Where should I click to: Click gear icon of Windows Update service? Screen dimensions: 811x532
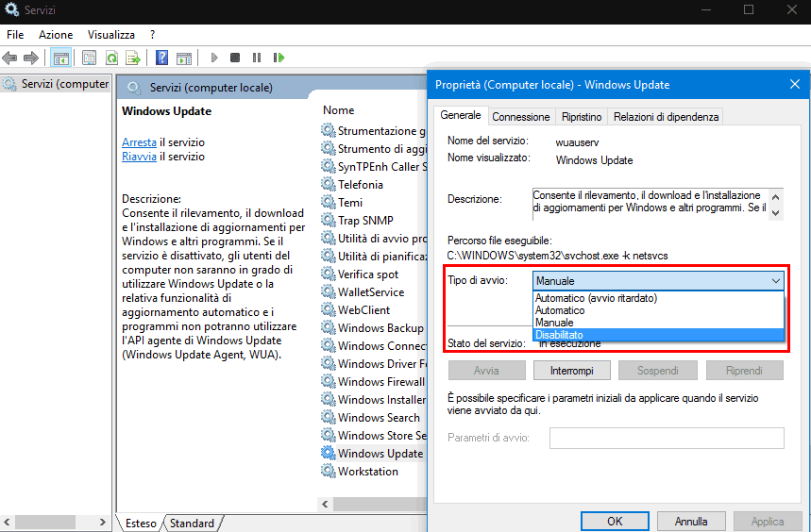pyautogui.click(x=328, y=453)
